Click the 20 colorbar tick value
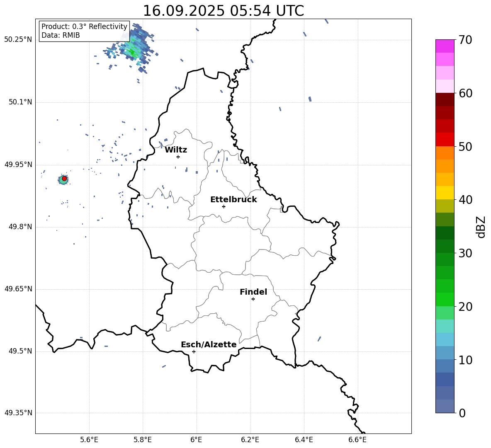491x448 pixels. tap(465, 307)
